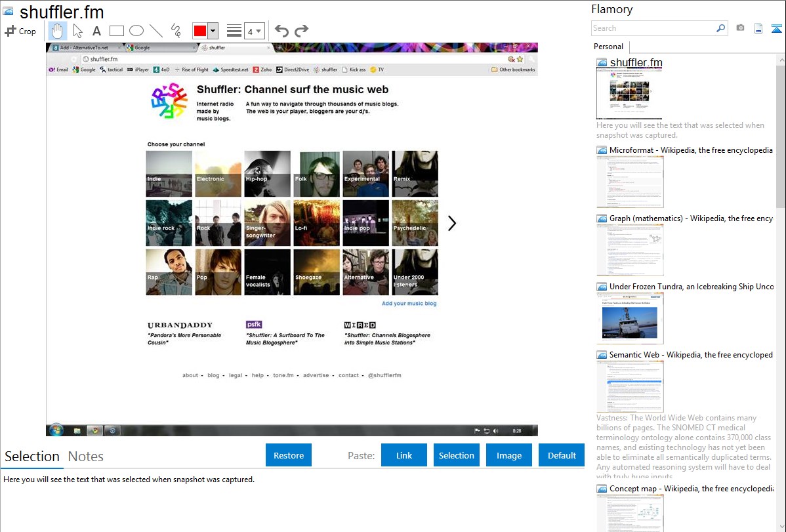Click the @shufflerfm footer link

click(x=384, y=375)
